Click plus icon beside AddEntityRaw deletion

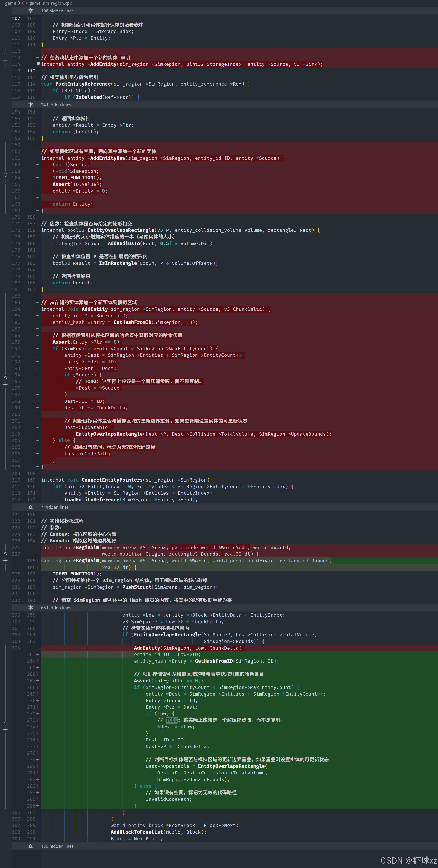point(5,181)
